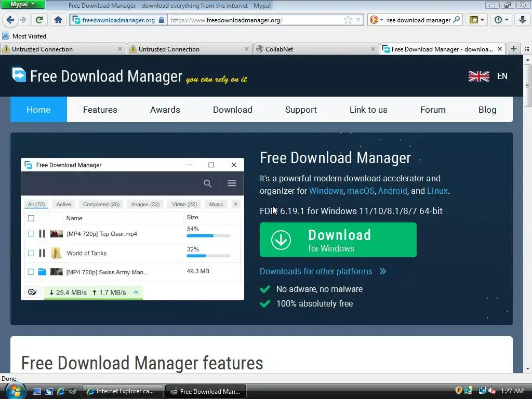Click the forward navigation arrow
Viewport: 532px width, 399px height.
[x=23, y=20]
